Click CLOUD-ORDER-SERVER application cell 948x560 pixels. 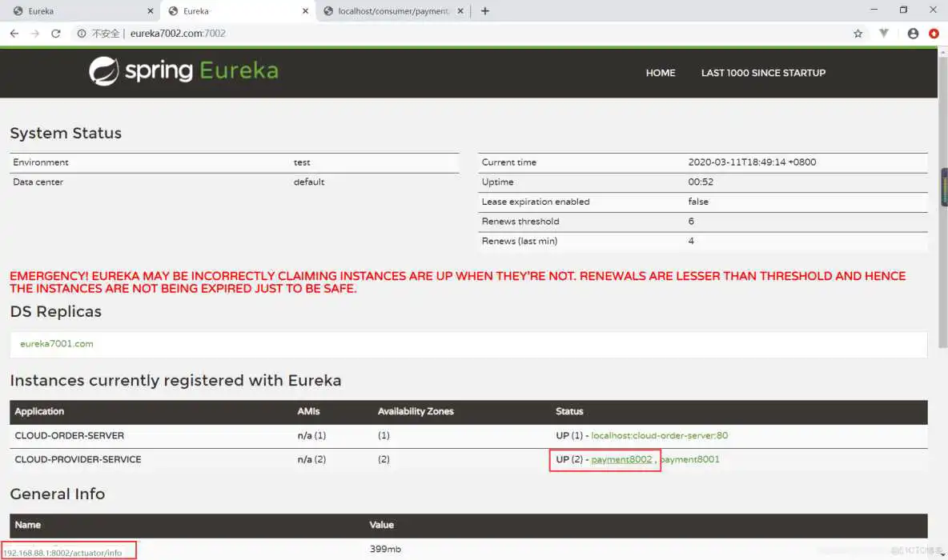tap(70, 435)
